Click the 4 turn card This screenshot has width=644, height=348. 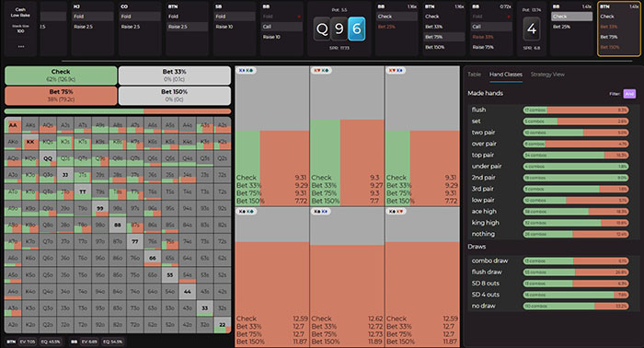click(x=532, y=29)
